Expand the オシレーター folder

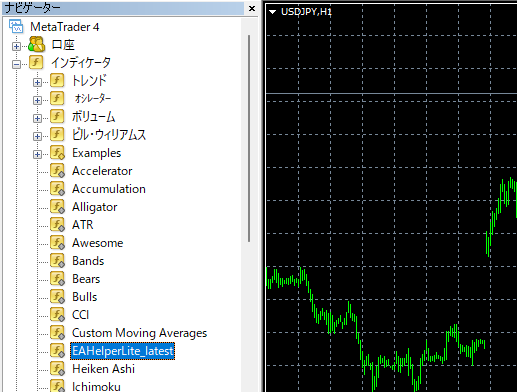37,100
